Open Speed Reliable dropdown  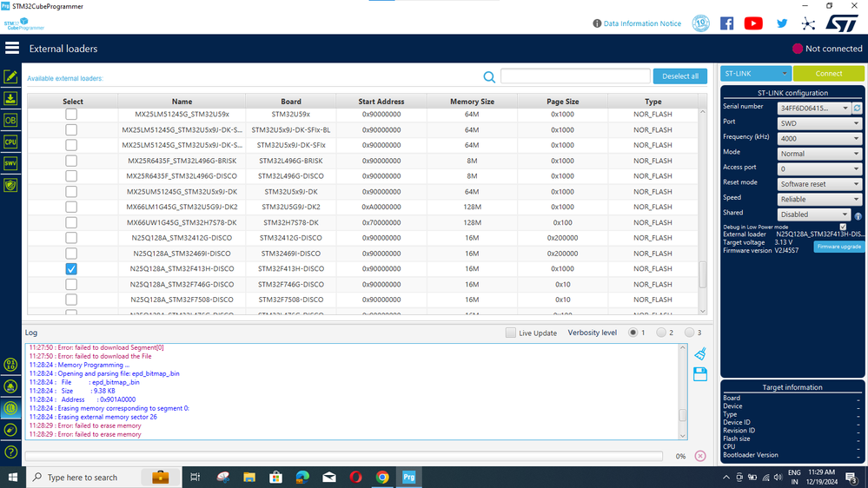(819, 199)
